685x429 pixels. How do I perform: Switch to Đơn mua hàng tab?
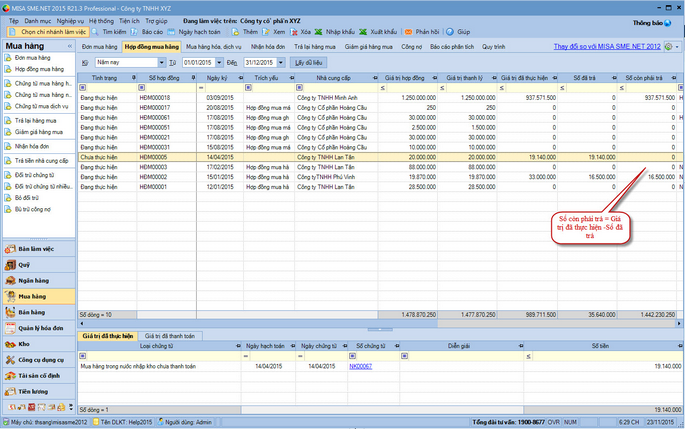coord(100,47)
